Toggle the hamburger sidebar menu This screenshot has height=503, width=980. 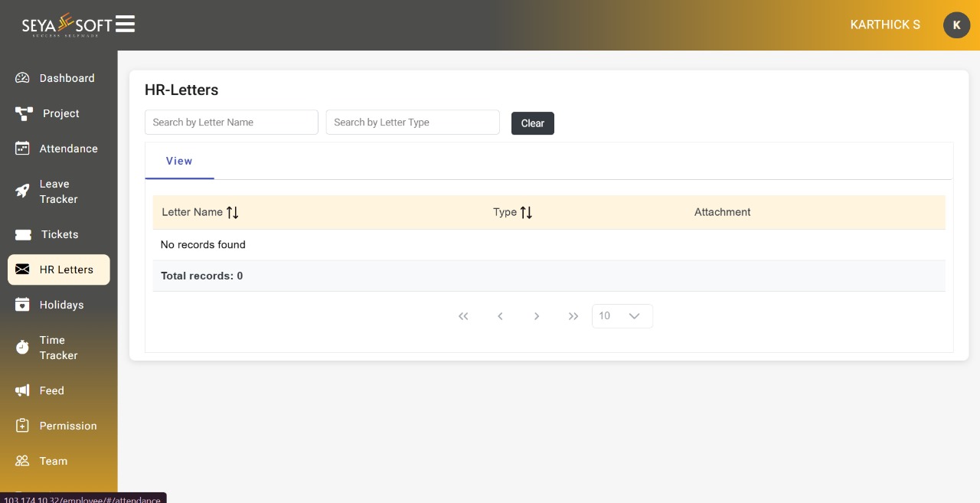pos(126,24)
